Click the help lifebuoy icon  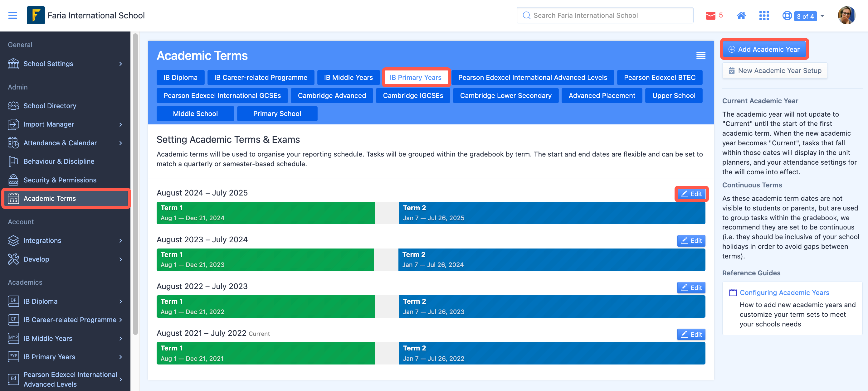(787, 16)
